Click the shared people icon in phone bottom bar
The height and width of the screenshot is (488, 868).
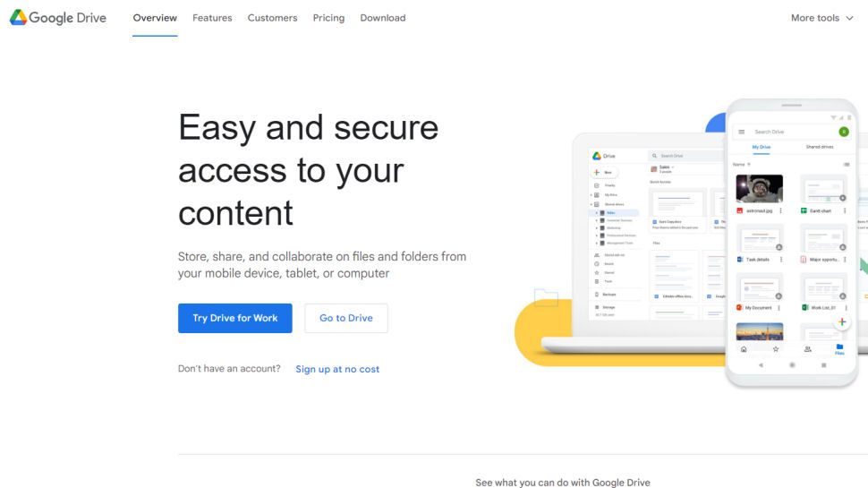808,349
